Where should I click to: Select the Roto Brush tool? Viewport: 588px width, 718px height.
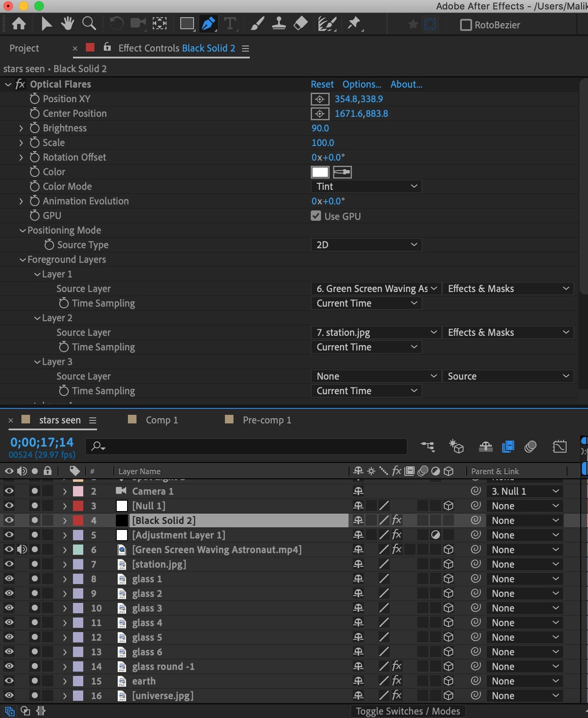(x=327, y=24)
